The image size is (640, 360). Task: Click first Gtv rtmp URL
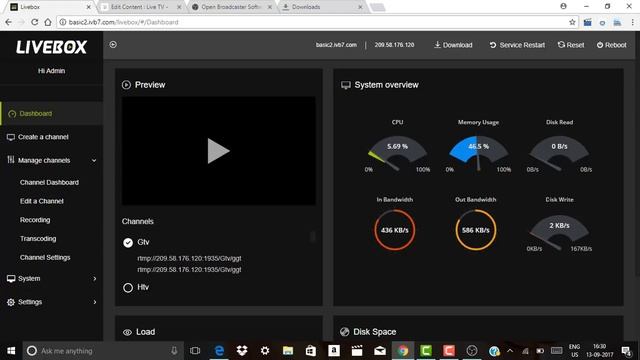(189, 258)
